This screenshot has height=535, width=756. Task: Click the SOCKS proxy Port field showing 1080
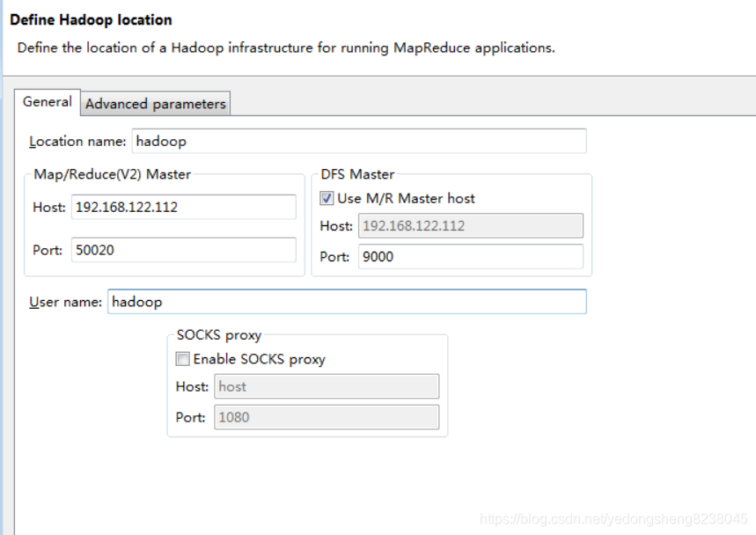(327, 417)
